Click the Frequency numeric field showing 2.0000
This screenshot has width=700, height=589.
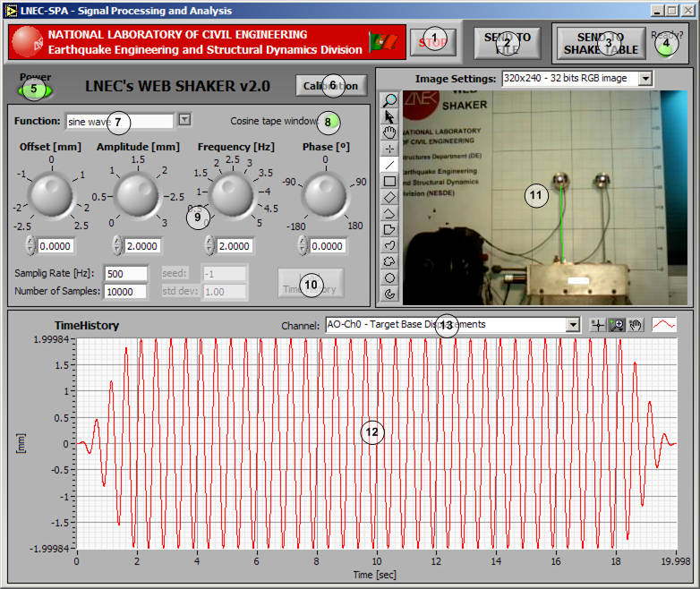tap(235, 246)
